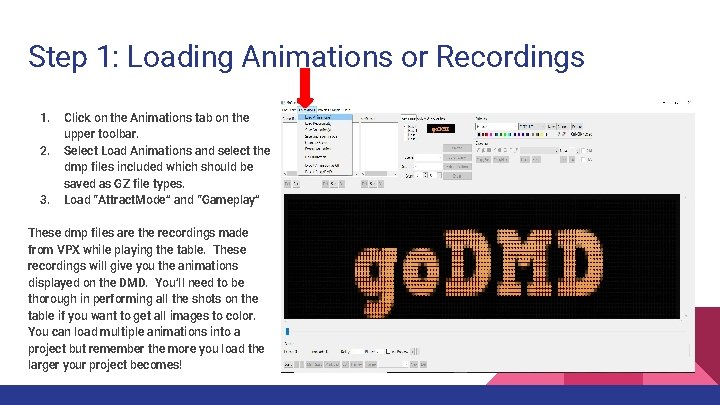Click the top gray button left of the palette panel
Image resolution: width=720 pixels, height=405 pixels.
click(457, 148)
